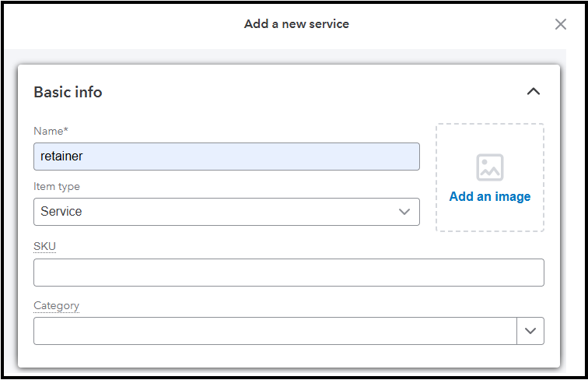The height and width of the screenshot is (380, 588).
Task: Expand the Category dropdown arrow button
Action: coord(530,331)
